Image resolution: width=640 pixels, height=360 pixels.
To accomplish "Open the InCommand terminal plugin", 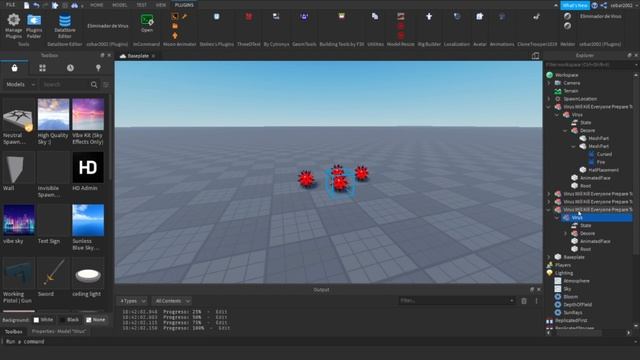I will (x=147, y=20).
